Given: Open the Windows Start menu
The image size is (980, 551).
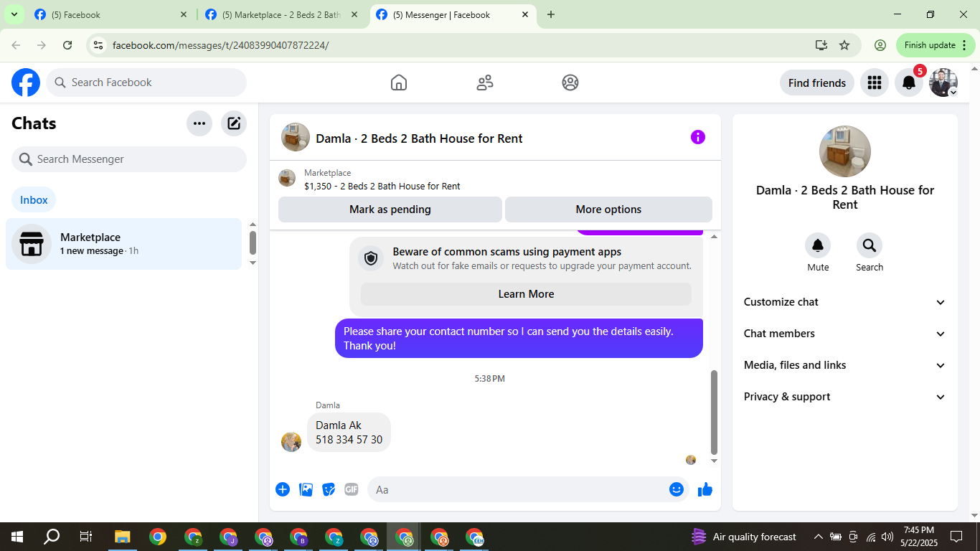Looking at the screenshot, I should point(17,537).
